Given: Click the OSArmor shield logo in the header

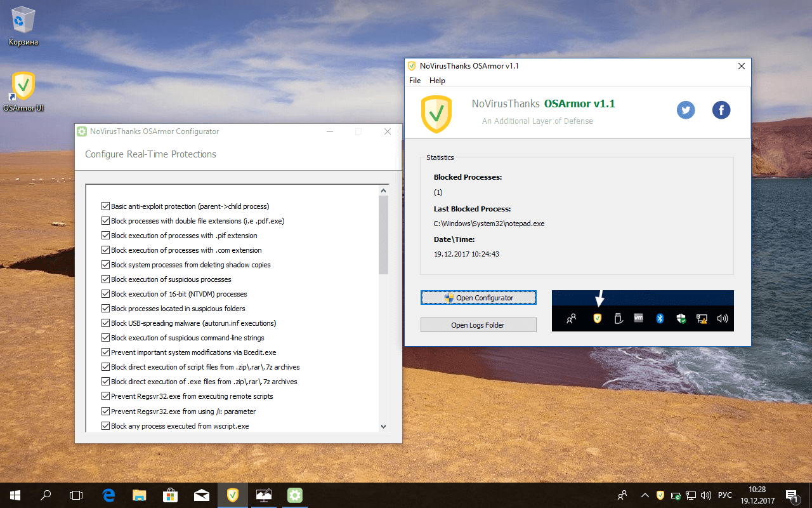Looking at the screenshot, I should (x=436, y=114).
